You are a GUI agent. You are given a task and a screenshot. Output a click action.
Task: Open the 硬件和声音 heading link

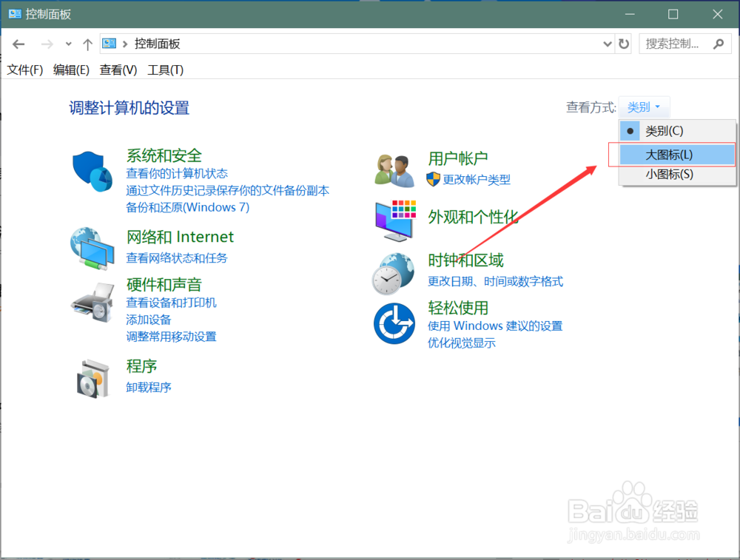click(164, 285)
